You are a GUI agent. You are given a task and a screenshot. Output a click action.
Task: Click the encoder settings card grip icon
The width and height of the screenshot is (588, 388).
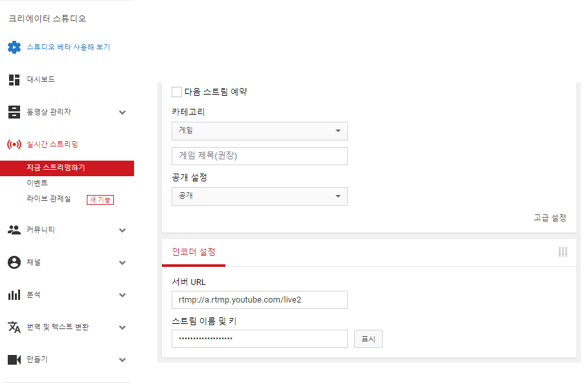point(563,252)
